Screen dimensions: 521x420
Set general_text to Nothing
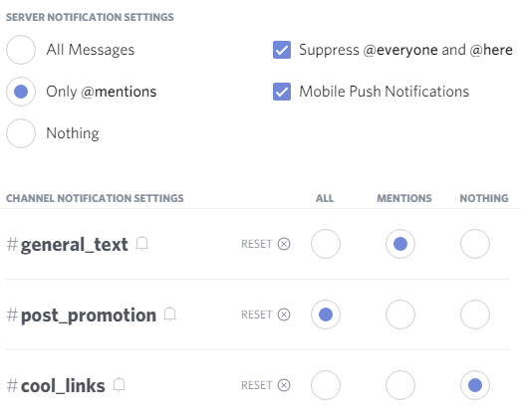[475, 244]
